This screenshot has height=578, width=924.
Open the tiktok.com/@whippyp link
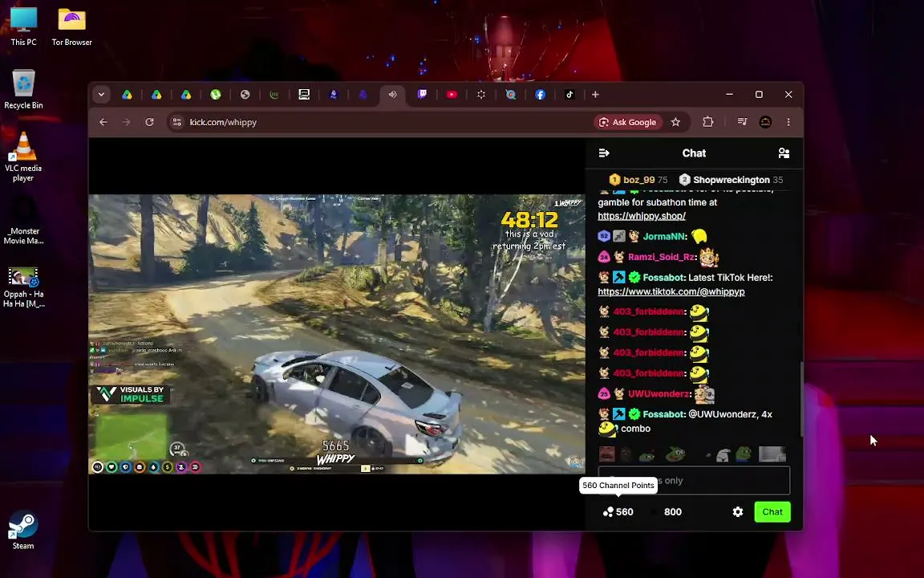pos(671,291)
